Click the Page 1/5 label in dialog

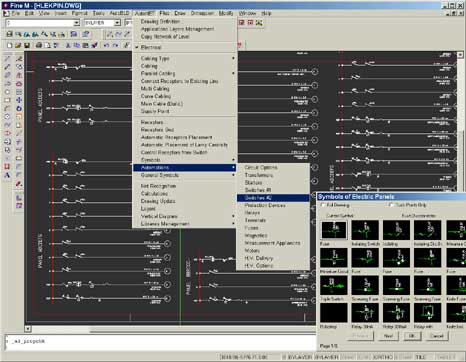328,346
